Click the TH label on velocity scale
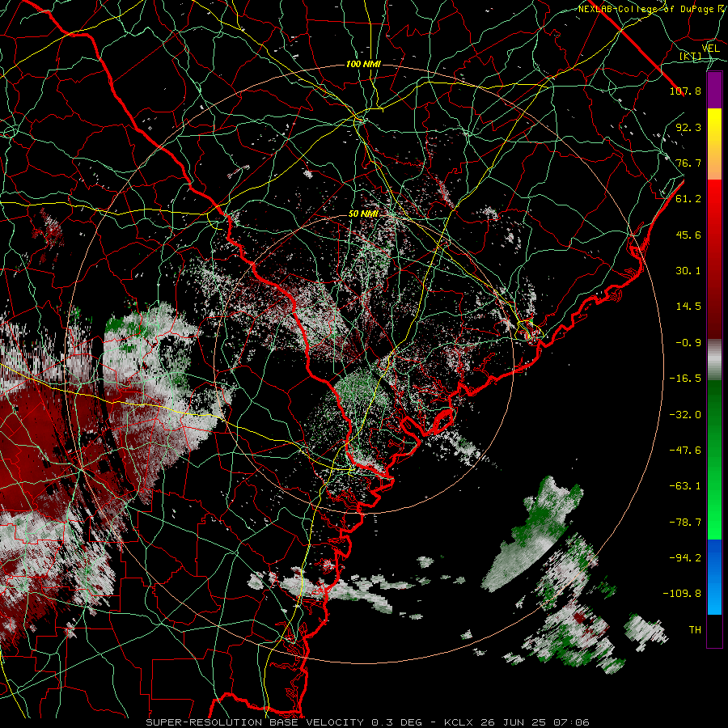The height and width of the screenshot is (728, 728). (x=695, y=630)
